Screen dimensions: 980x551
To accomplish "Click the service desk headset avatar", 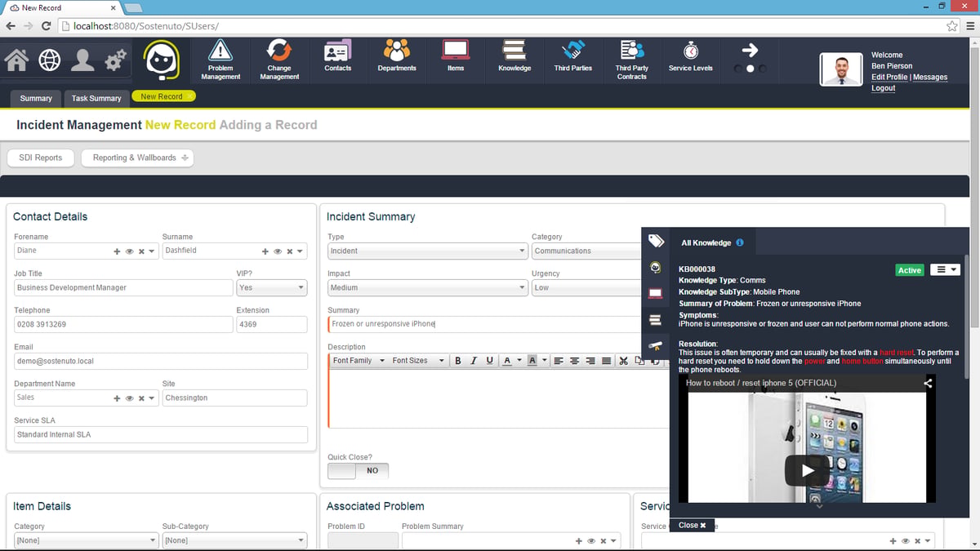I will click(x=162, y=60).
